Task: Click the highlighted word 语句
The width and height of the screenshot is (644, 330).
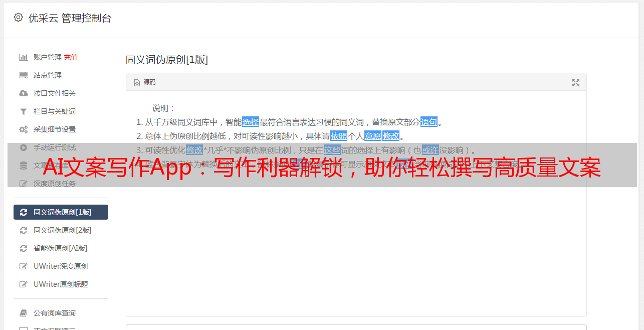Action: pyautogui.click(x=429, y=122)
